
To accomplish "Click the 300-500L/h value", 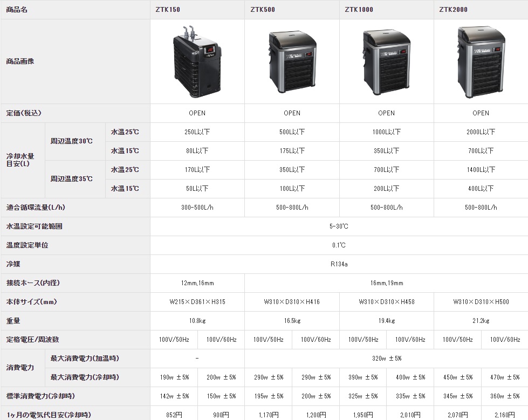I will point(197,208).
